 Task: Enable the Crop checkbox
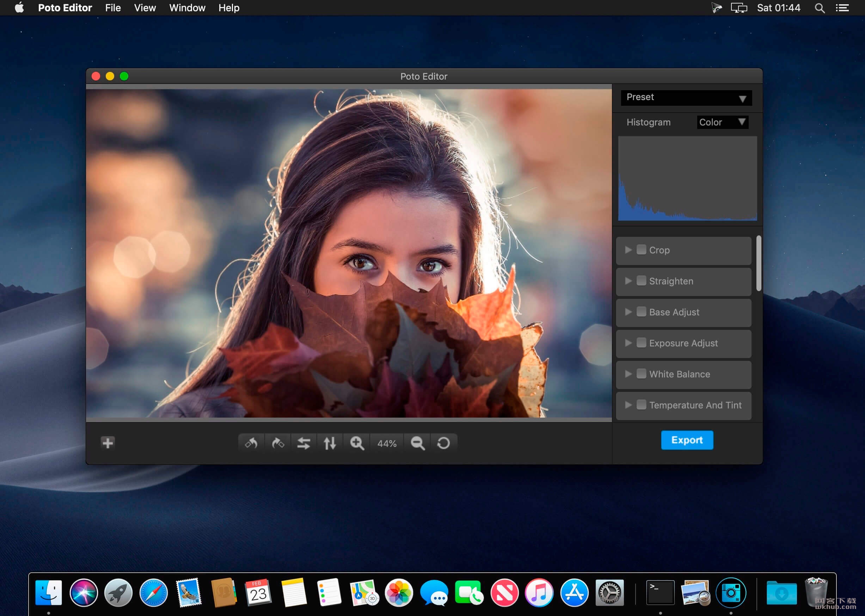click(x=641, y=250)
